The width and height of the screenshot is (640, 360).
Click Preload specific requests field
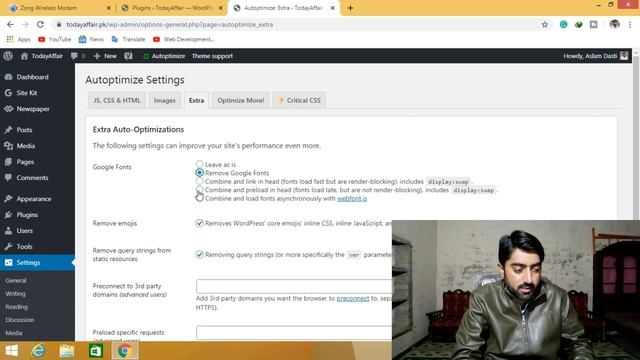tap(294, 333)
